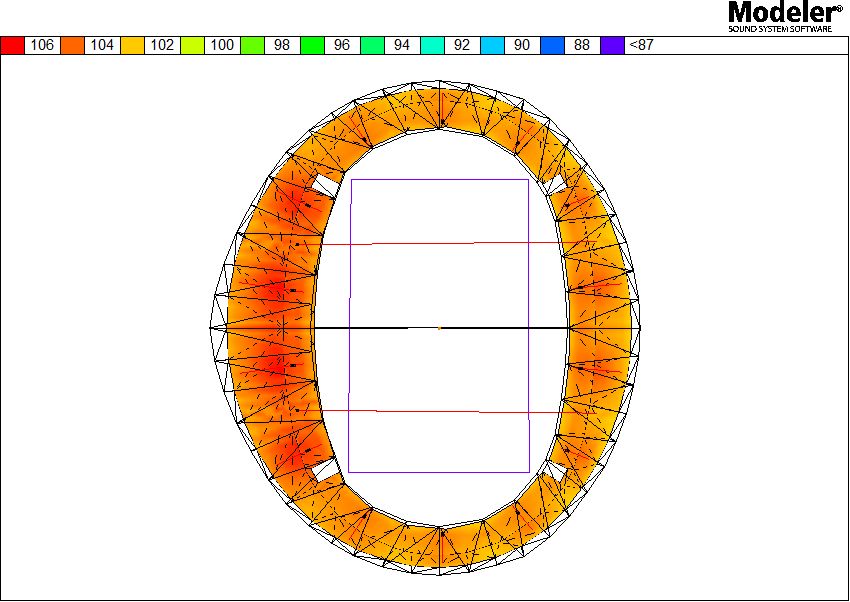Click the upper red horizontal line across field
Viewport: 850px width, 602px height.
(x=440, y=242)
